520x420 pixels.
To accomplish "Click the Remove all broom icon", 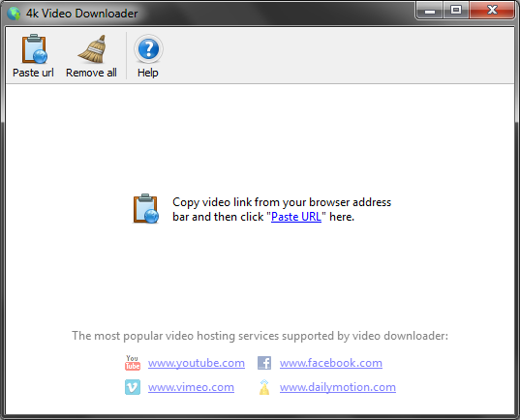I will coord(93,48).
